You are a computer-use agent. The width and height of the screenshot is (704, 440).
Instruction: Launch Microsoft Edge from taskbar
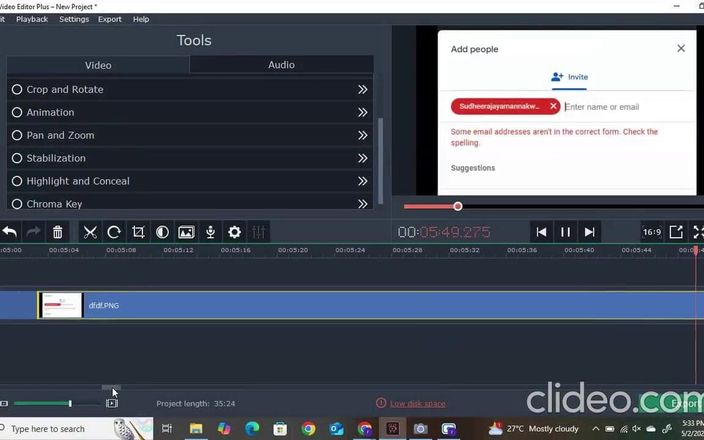coord(252,429)
